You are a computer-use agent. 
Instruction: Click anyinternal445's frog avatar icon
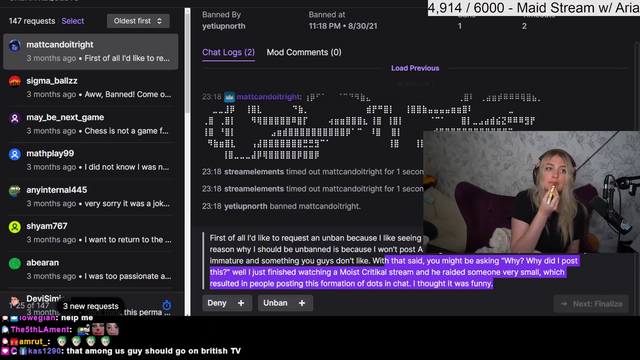[x=15, y=191]
